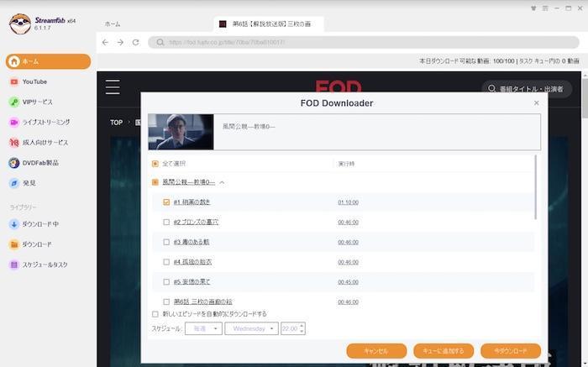Enable auto-download new episodes checkbox
The height and width of the screenshot is (367, 588).
pos(155,314)
